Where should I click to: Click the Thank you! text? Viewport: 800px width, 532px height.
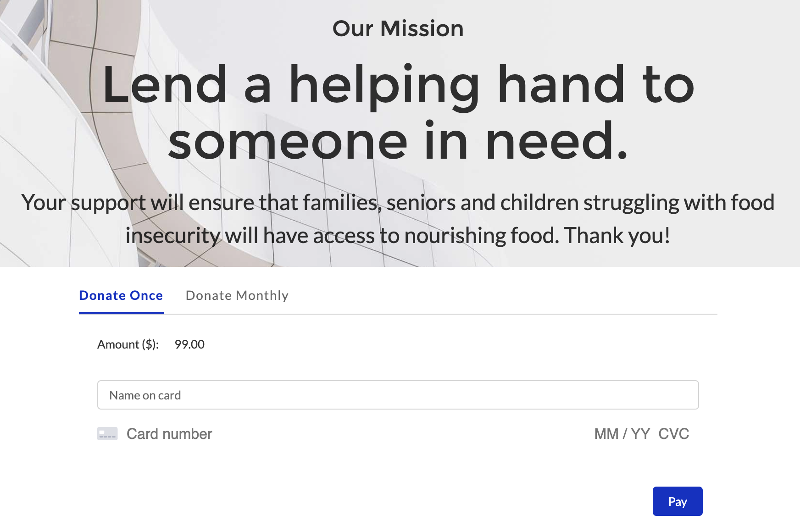click(617, 236)
